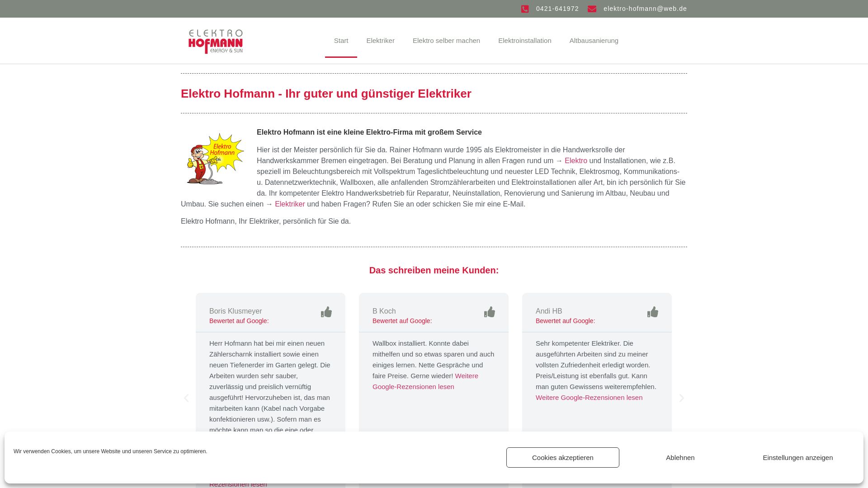868x488 pixels.
Task: Call phone number 0421-641972
Action: (x=557, y=9)
